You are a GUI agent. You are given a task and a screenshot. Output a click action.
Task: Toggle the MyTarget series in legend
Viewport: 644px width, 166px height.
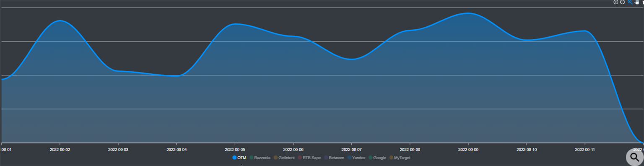400,158
